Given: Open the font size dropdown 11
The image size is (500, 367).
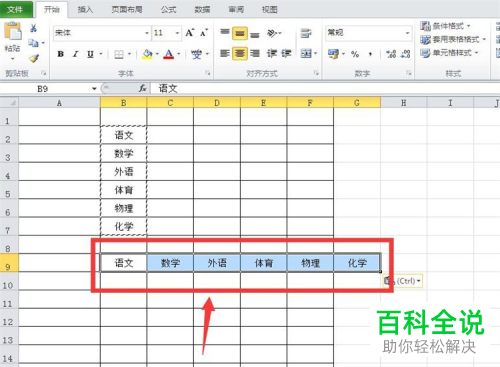Looking at the screenshot, I should pos(177,33).
